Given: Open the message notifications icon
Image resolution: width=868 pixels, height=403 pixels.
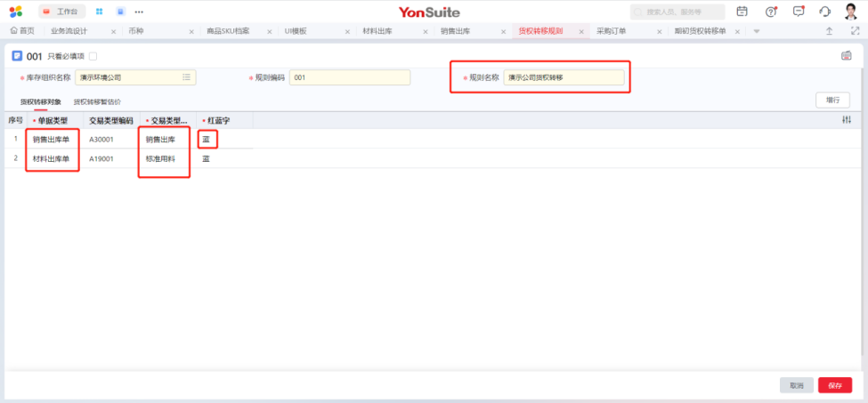Looking at the screenshot, I should pos(799,12).
